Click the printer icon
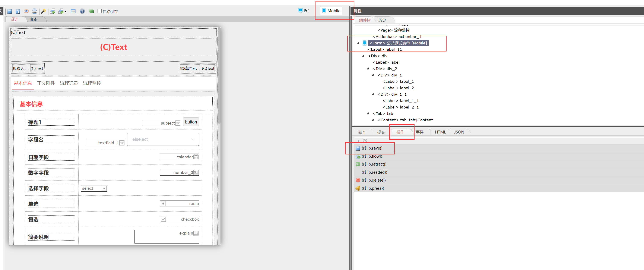This screenshot has width=644, height=270. click(35, 11)
